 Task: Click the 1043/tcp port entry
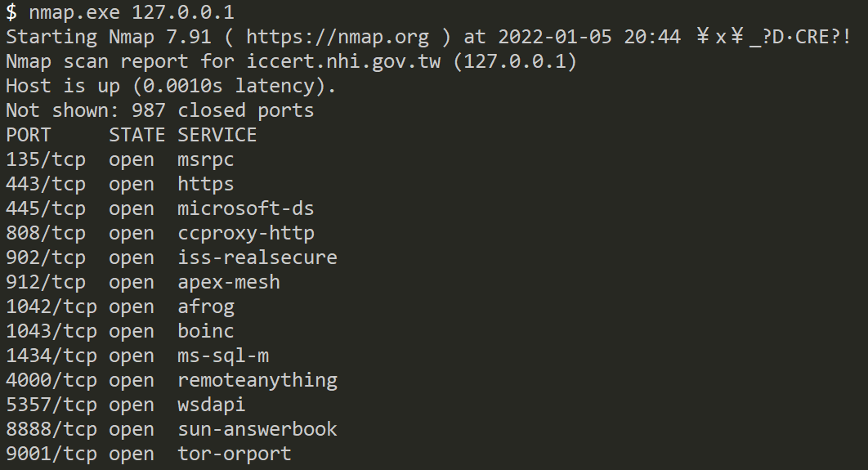pos(51,331)
